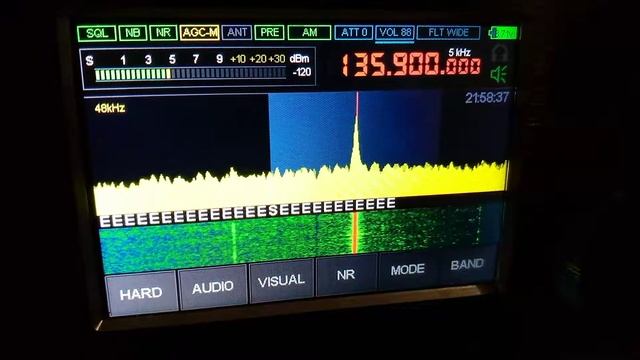Screen dimensions: 640x360
Task: Toggle the SQL squelch indicator
Action: (97, 33)
